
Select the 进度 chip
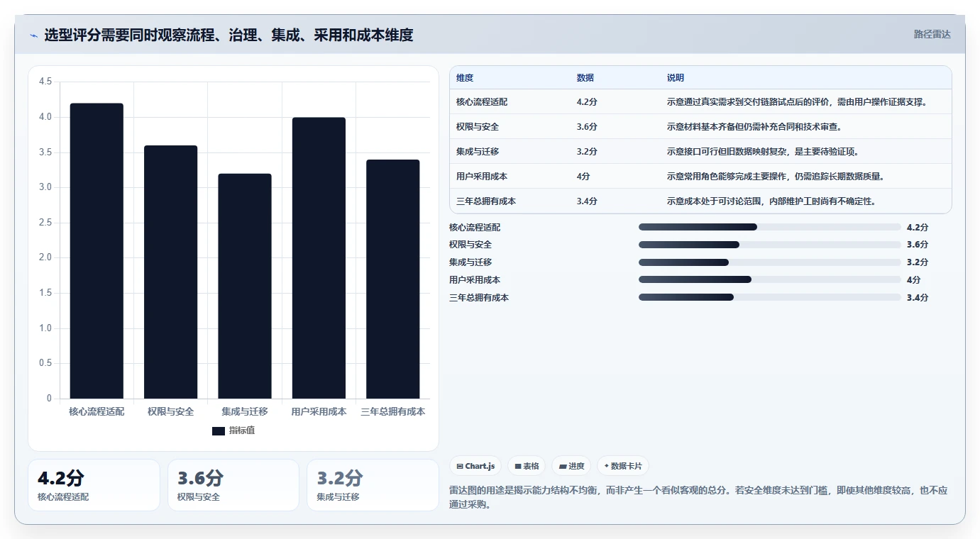click(x=571, y=466)
